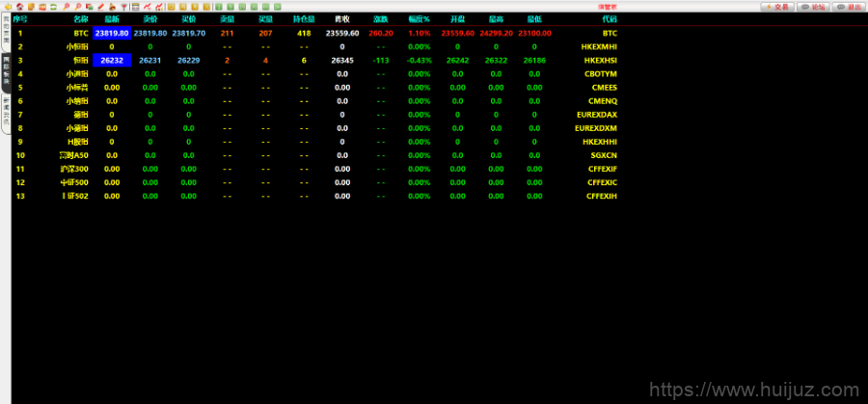The width and height of the screenshot is (868, 404).
Task: Select the BTC name cell
Action: (81, 33)
